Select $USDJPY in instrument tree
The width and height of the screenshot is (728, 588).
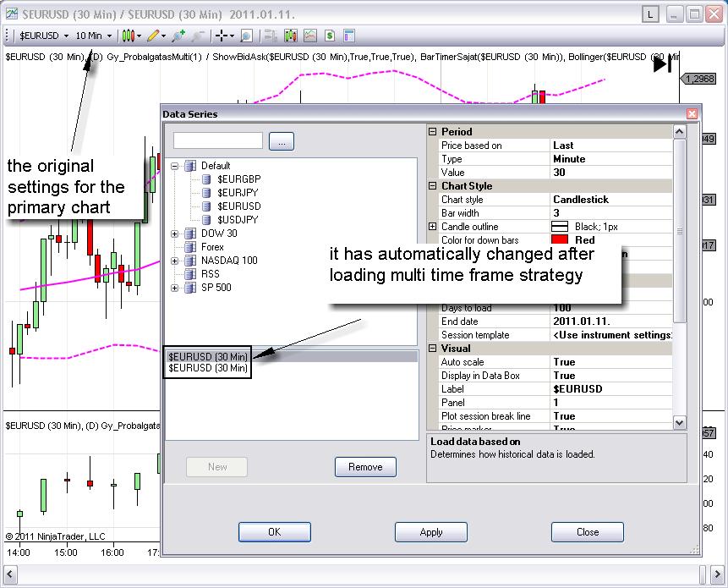(x=238, y=220)
